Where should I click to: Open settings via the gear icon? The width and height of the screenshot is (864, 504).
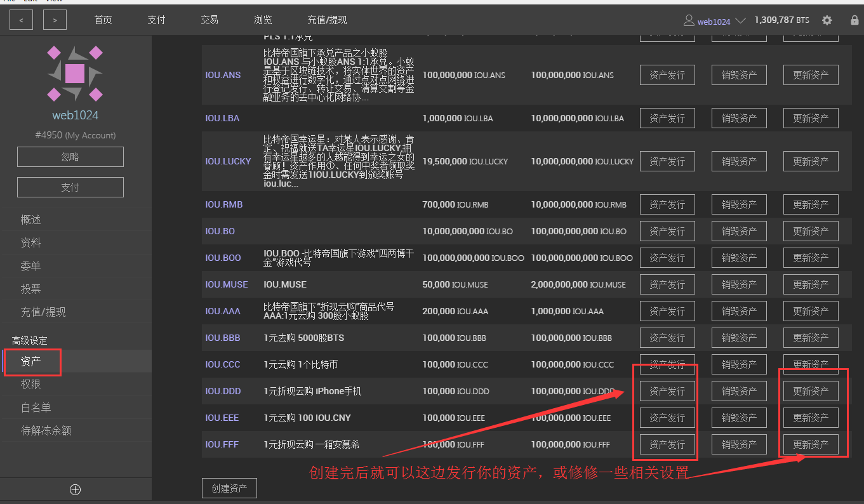(x=827, y=20)
